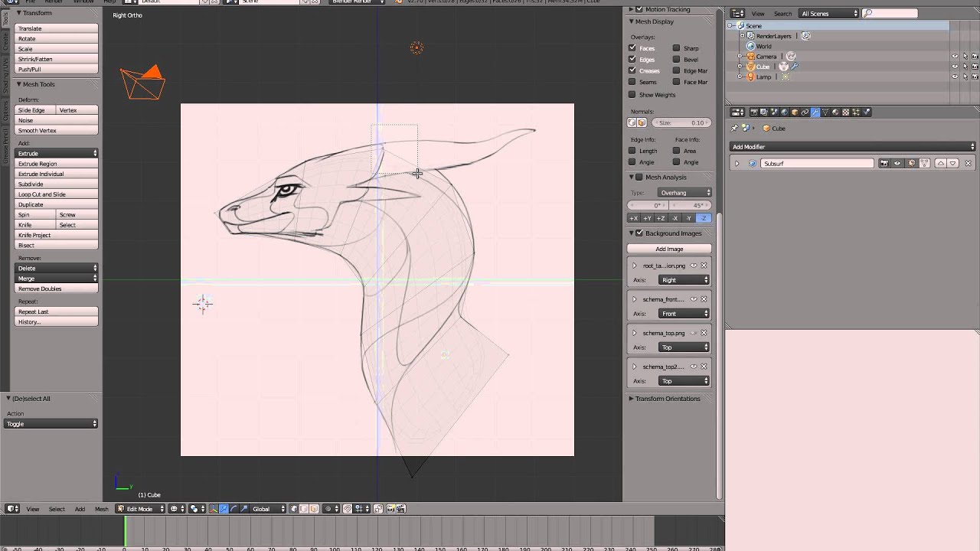This screenshot has height=551, width=980.
Task: Enable the Sharp overlay checkbox
Action: (676, 48)
